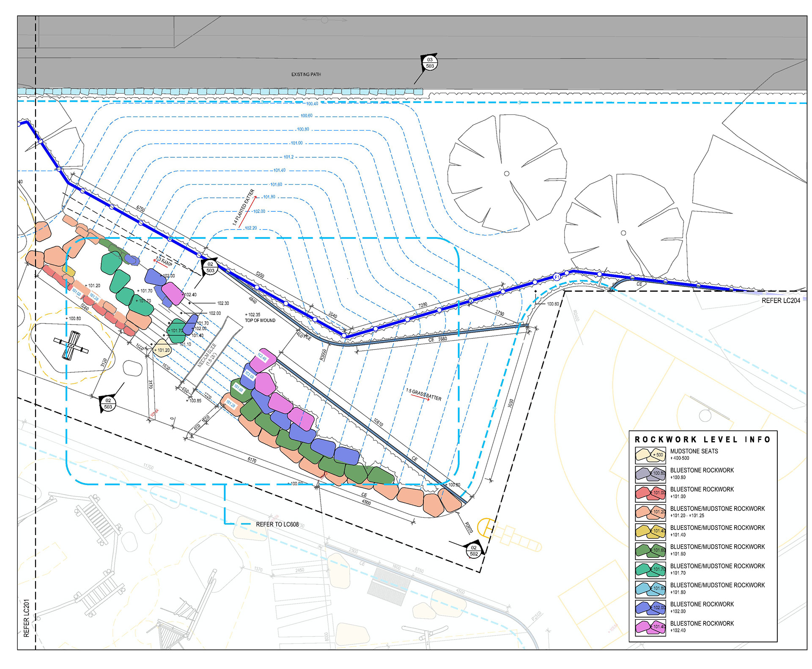The height and width of the screenshot is (669, 812).
Task: Select the pink +102.40 Bluestone Rockwork swatch
Action: [650, 627]
